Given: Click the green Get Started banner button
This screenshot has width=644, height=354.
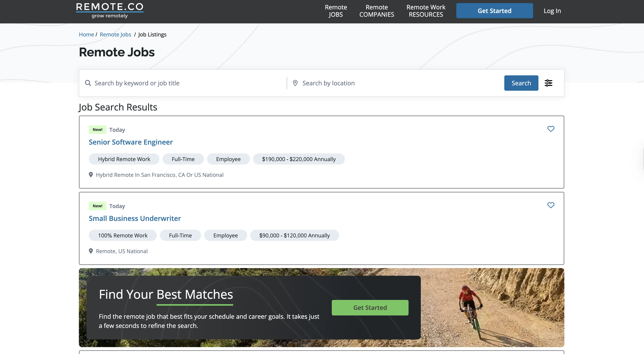Looking at the screenshot, I should point(370,308).
